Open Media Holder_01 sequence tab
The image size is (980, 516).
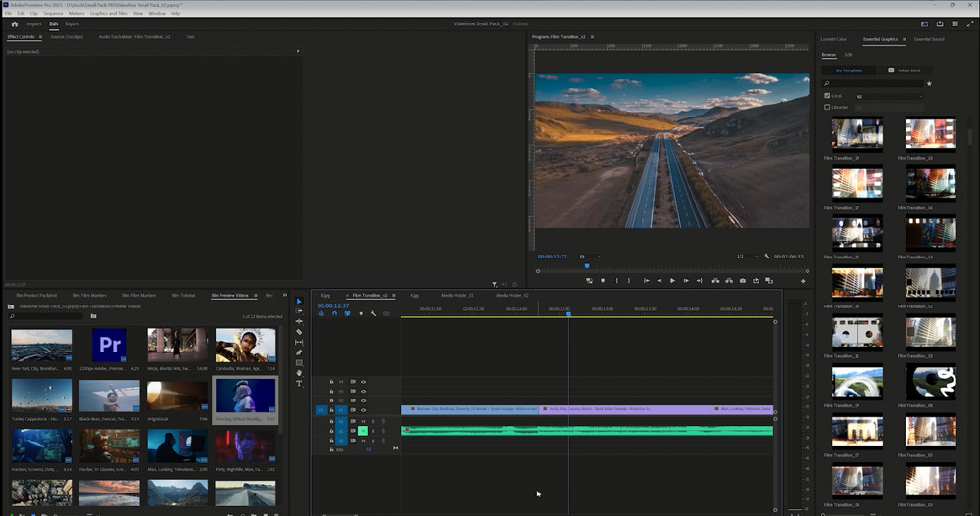coord(458,295)
